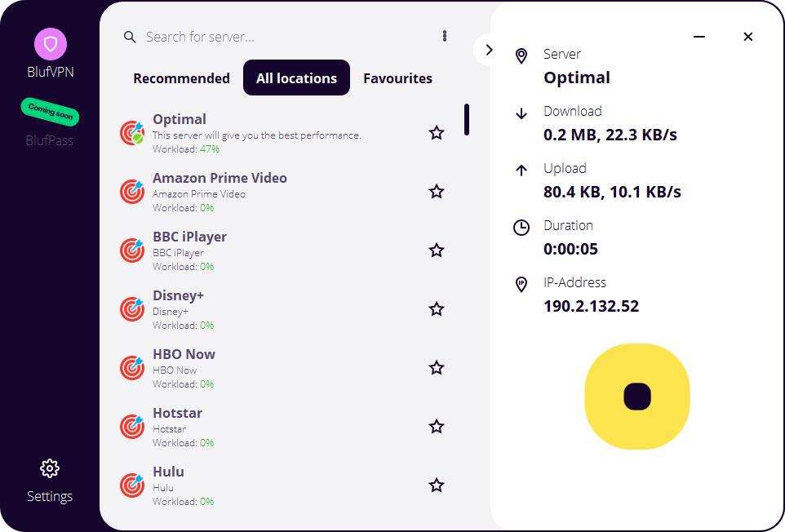The image size is (785, 532).
Task: Select the Disney+ server title
Action: [178, 295]
